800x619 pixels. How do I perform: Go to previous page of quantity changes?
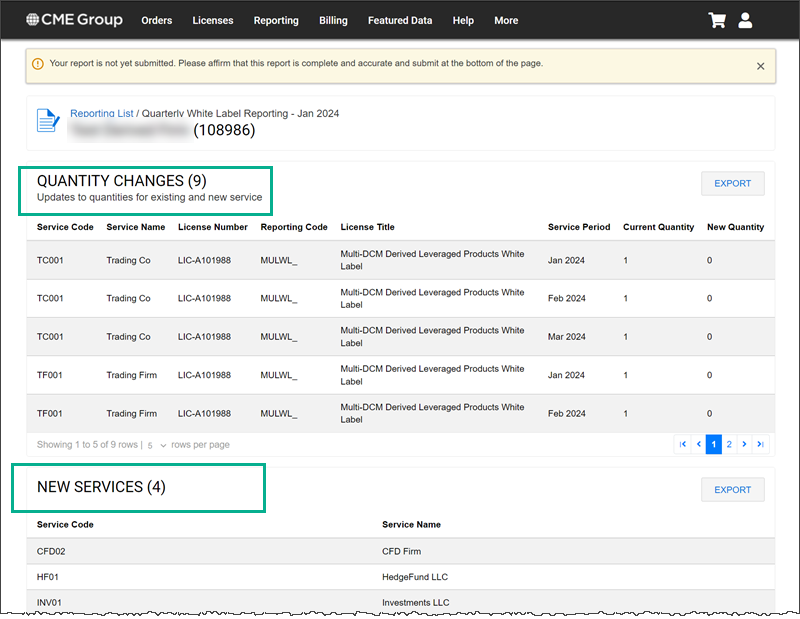[698, 444]
